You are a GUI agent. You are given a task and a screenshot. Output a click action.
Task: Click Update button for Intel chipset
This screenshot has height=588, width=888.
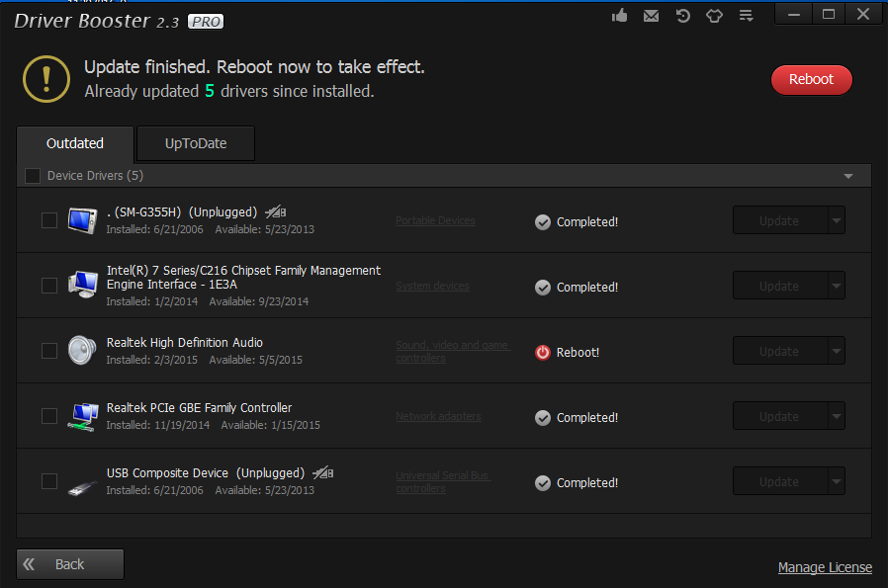(x=780, y=286)
